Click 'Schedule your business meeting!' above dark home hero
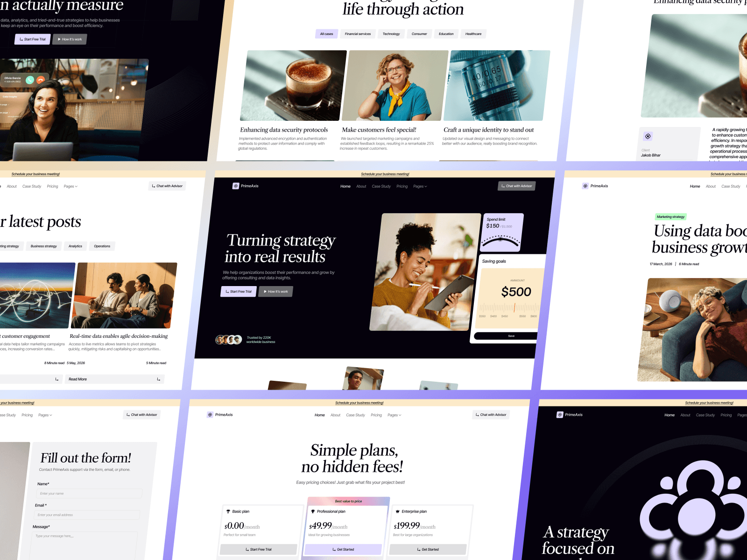 point(385,174)
